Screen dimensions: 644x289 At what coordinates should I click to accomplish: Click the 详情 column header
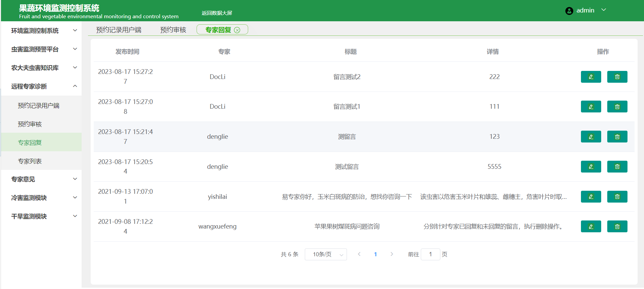[493, 52]
